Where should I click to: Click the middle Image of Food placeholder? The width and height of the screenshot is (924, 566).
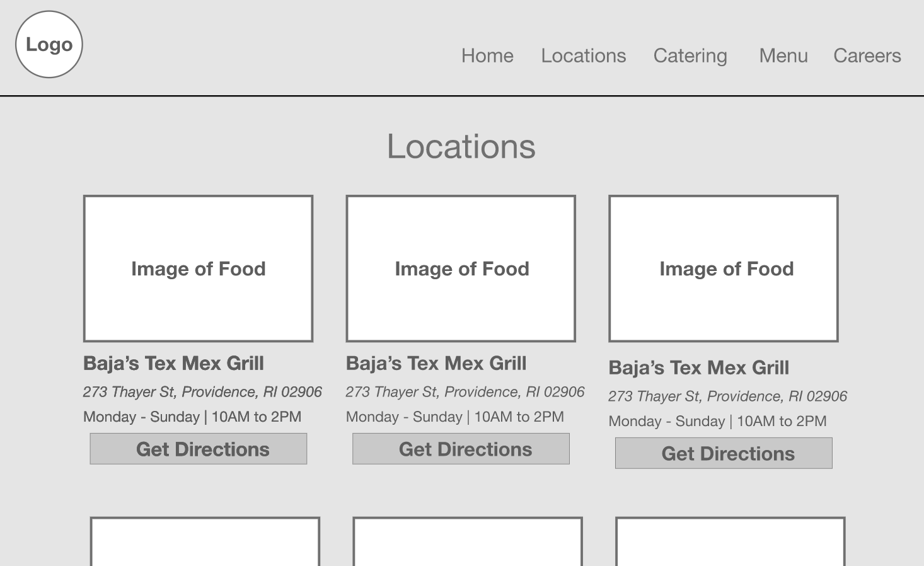[x=461, y=269]
